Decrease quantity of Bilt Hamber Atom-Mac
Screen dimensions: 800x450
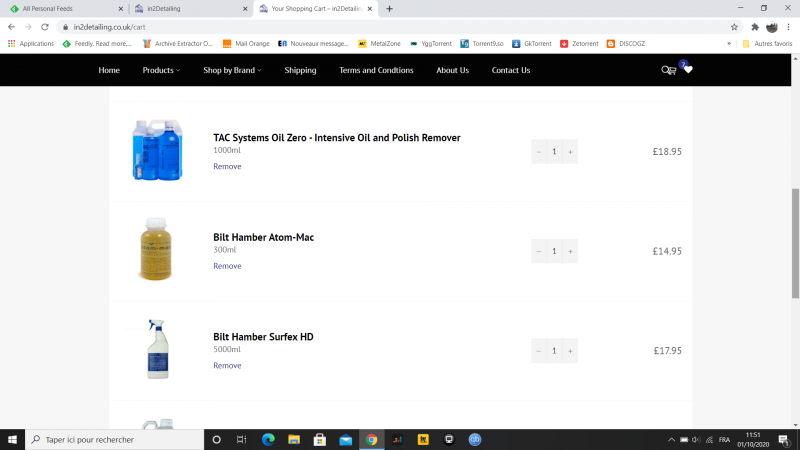tap(539, 251)
